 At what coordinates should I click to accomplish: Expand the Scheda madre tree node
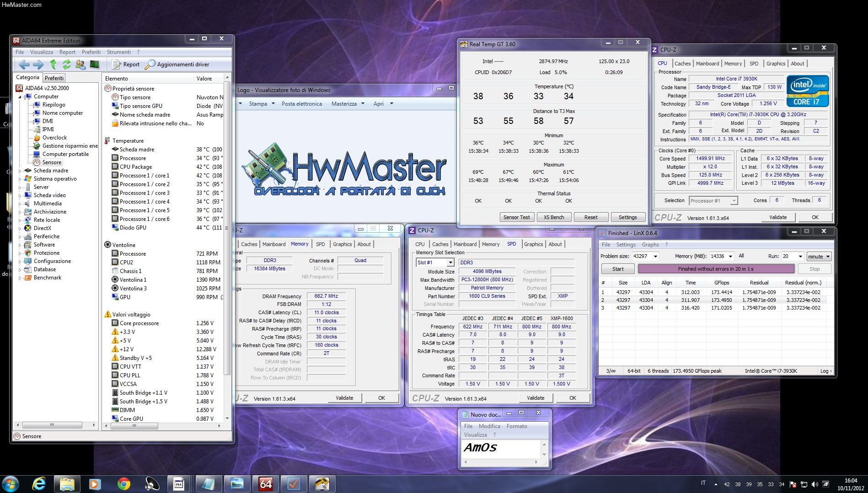[x=20, y=171]
